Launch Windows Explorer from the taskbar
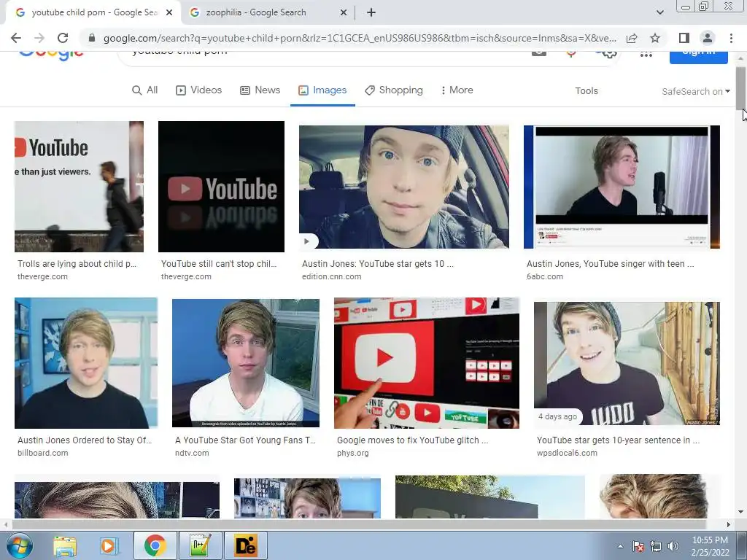Image resolution: width=747 pixels, height=560 pixels. click(65, 545)
